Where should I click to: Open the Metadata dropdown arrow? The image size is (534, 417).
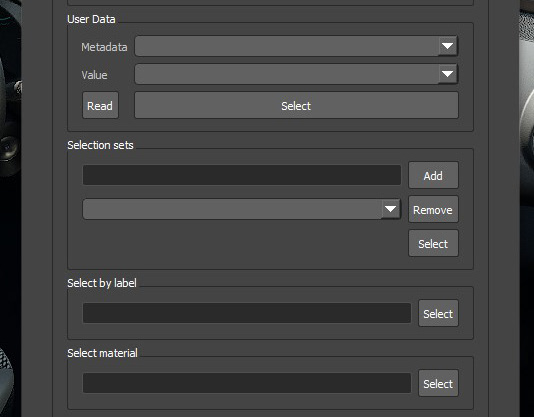click(x=447, y=46)
